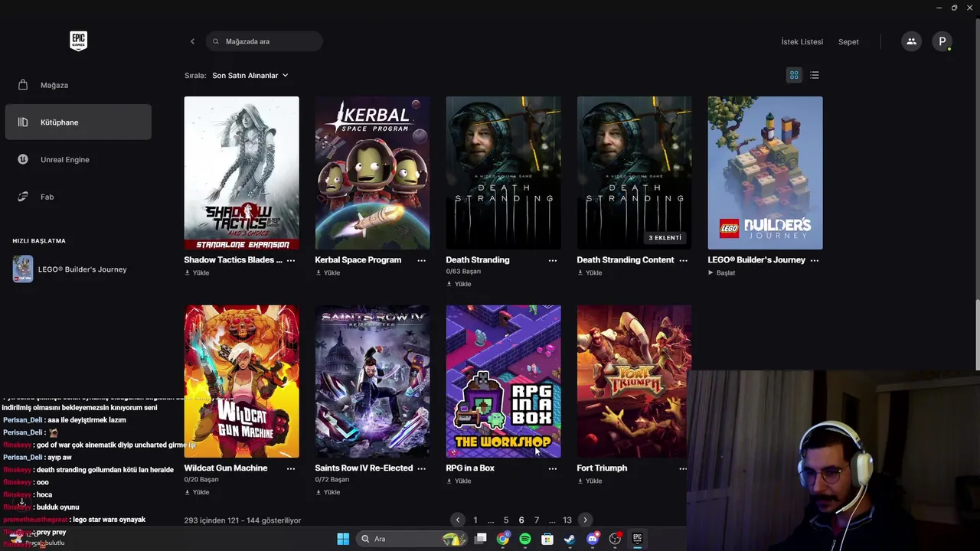
Task: Select Kütüphane in the sidebar
Action: click(x=78, y=122)
